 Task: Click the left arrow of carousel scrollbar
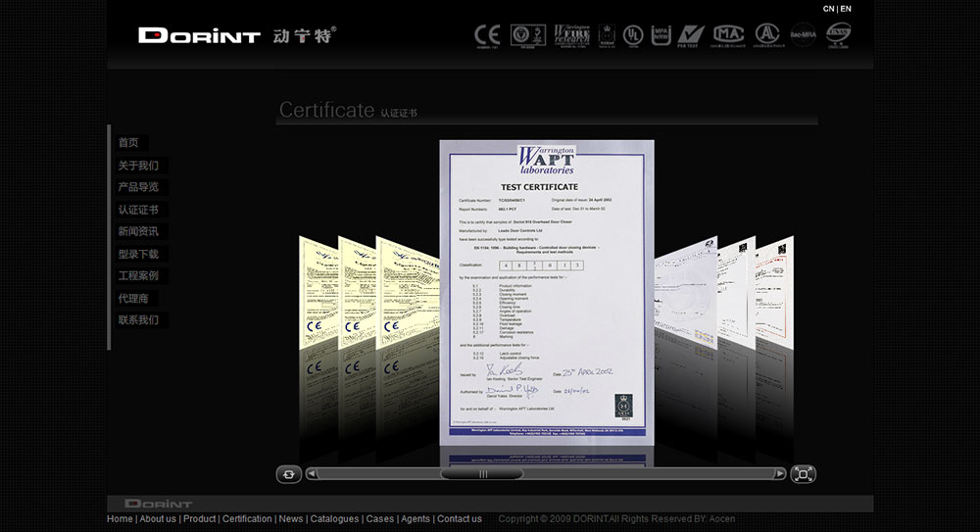click(312, 474)
